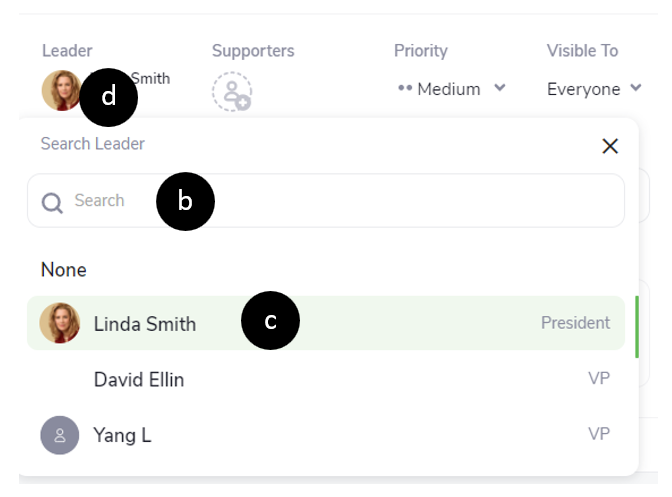Close the Search Leader popup
This screenshot has width=672, height=497.
(x=610, y=146)
